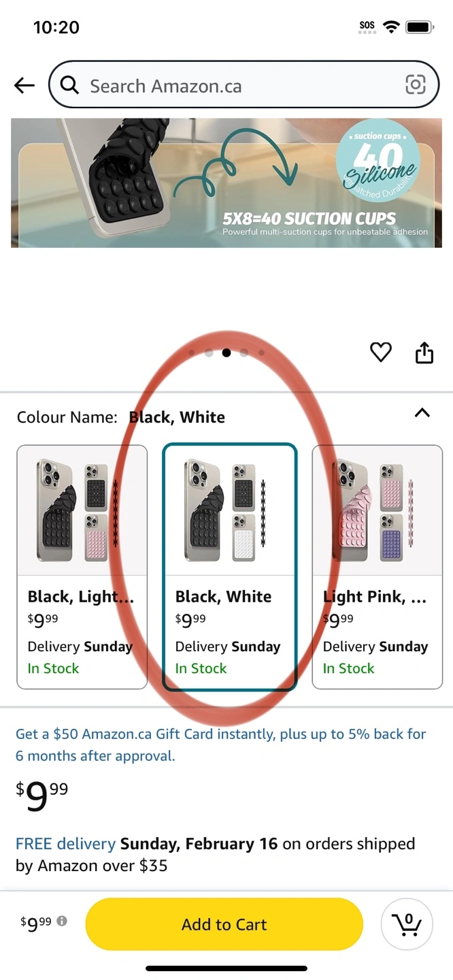This screenshot has height=980, width=453.
Task: Select the Black, Light Pink colour option
Action: click(x=82, y=566)
